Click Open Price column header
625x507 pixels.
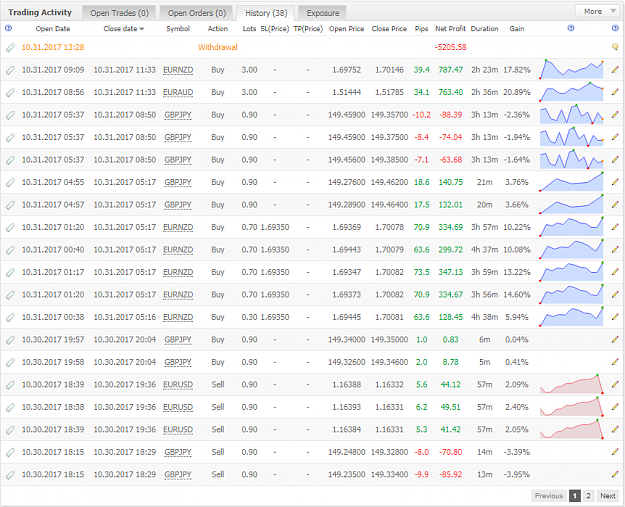pos(346,29)
